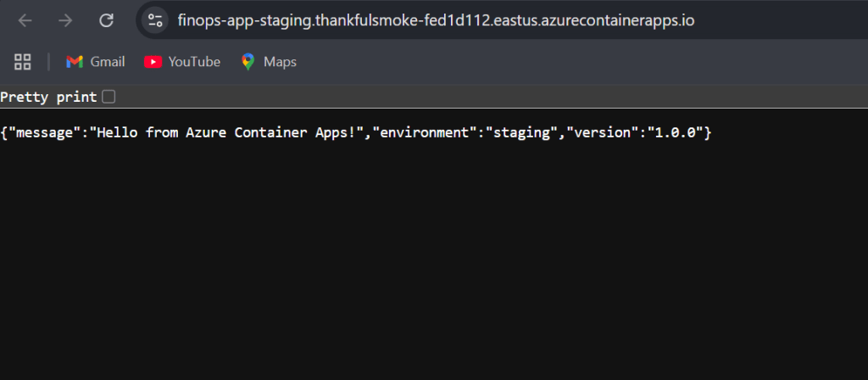868x380 pixels.
Task: Click the YouTube play logo icon
Action: pyautogui.click(x=153, y=61)
